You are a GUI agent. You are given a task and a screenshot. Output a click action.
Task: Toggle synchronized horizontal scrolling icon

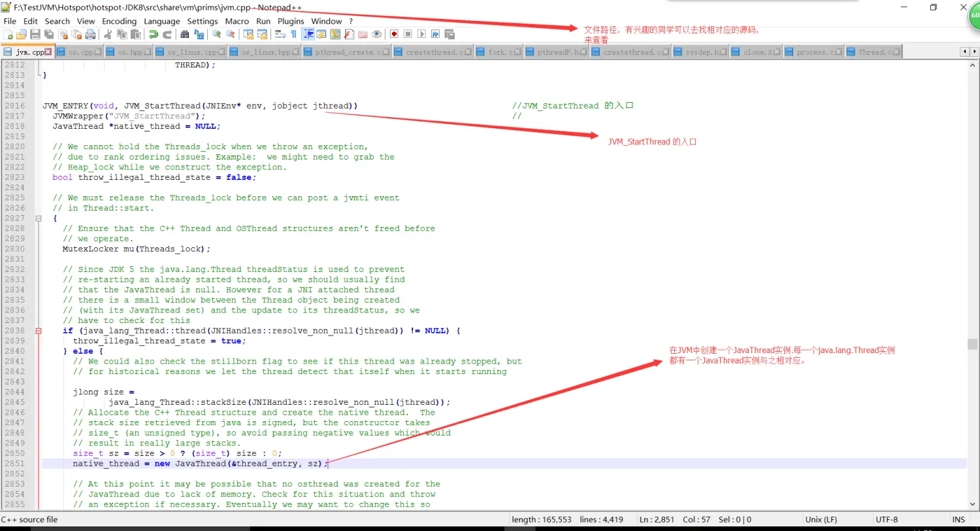[262, 34]
